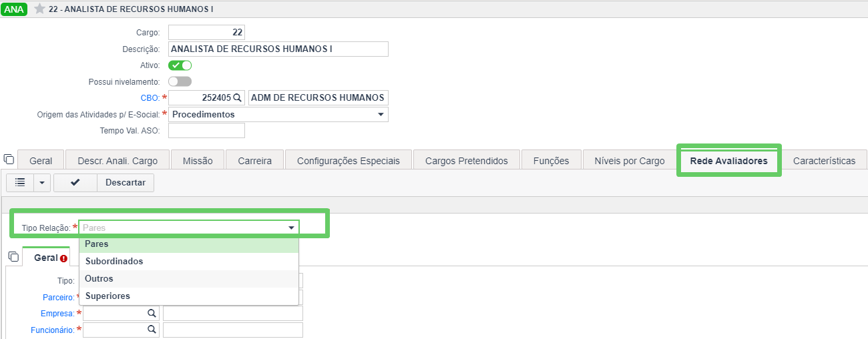
Task: Open the Cargos Pretendidos tab
Action: [466, 160]
